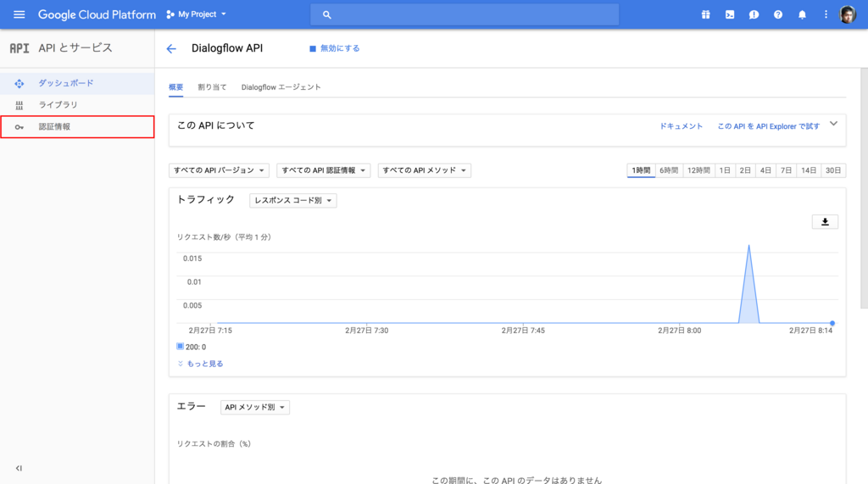Switch to 概要 tab
The height and width of the screenshot is (484, 868).
[x=176, y=87]
